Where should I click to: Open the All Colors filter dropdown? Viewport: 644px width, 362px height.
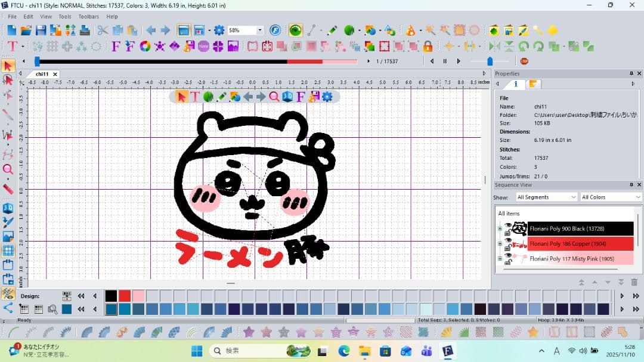tap(611, 197)
